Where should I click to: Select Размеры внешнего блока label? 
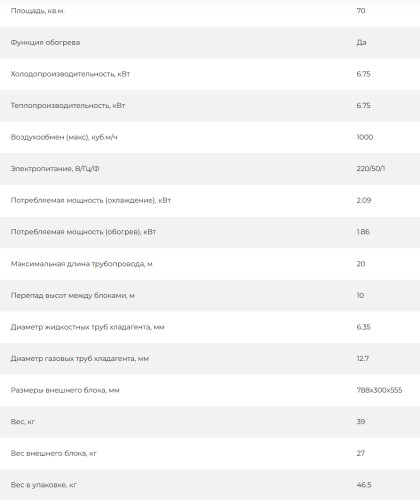pos(65,390)
